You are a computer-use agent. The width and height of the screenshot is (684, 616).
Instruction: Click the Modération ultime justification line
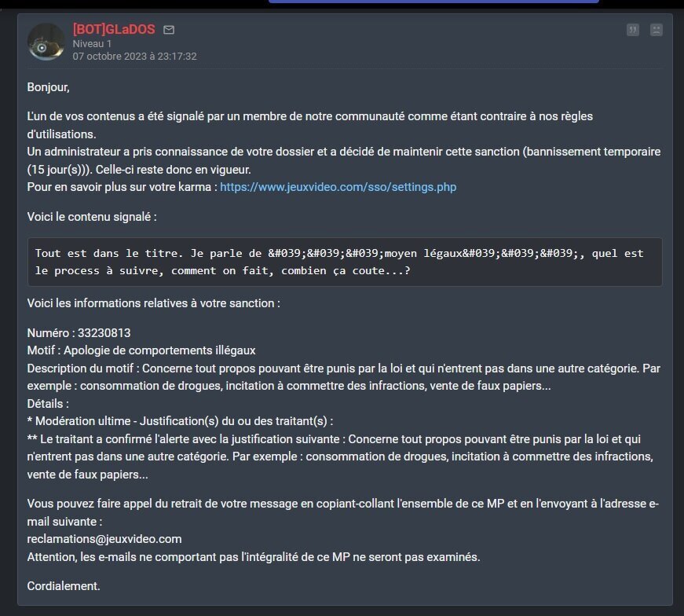[180, 421]
